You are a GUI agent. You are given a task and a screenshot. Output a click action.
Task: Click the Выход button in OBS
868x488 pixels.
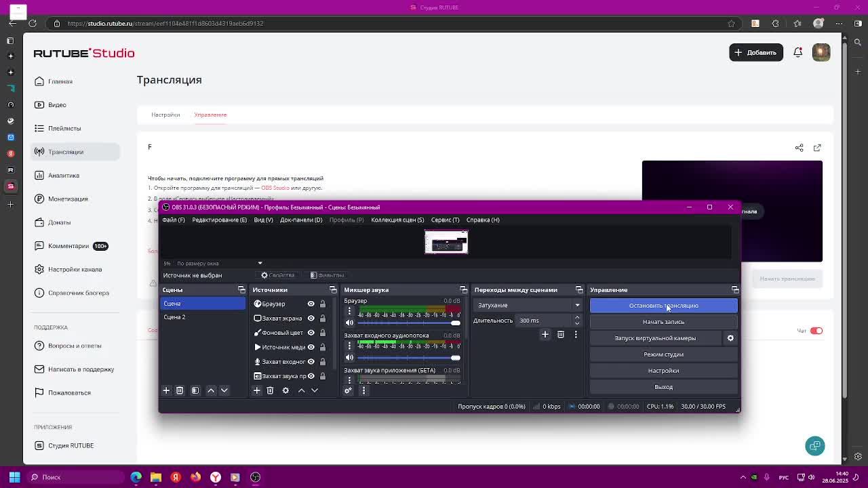[663, 387]
